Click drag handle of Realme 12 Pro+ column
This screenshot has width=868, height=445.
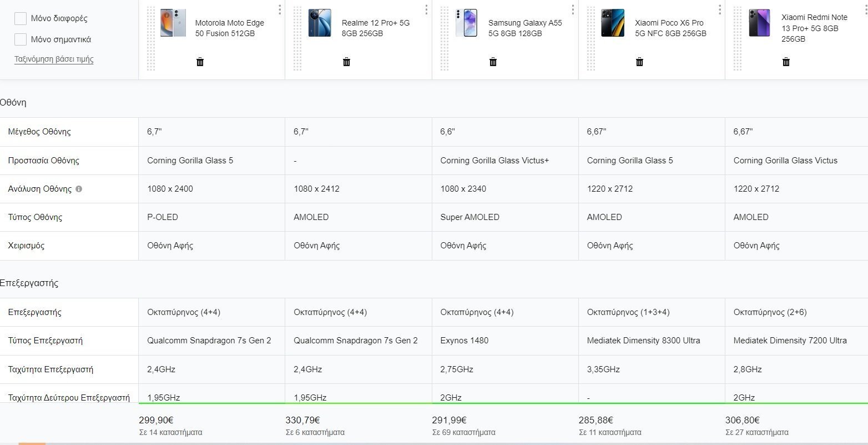[297, 39]
